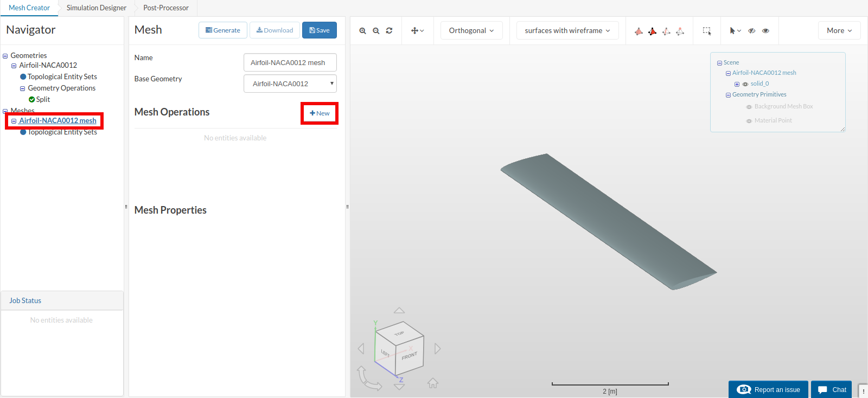Rotate view down with the cube's bottom arrow
The width and height of the screenshot is (868, 398).
coord(399,387)
